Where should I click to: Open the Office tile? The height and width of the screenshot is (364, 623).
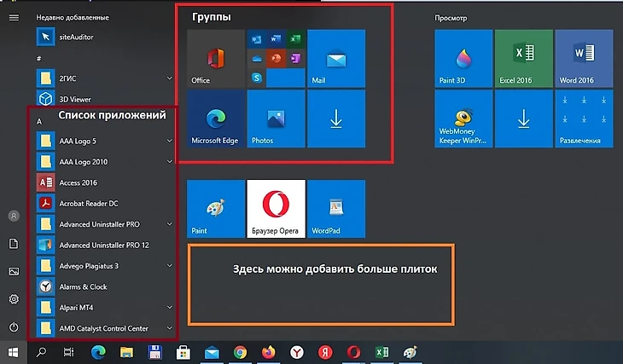(215, 59)
